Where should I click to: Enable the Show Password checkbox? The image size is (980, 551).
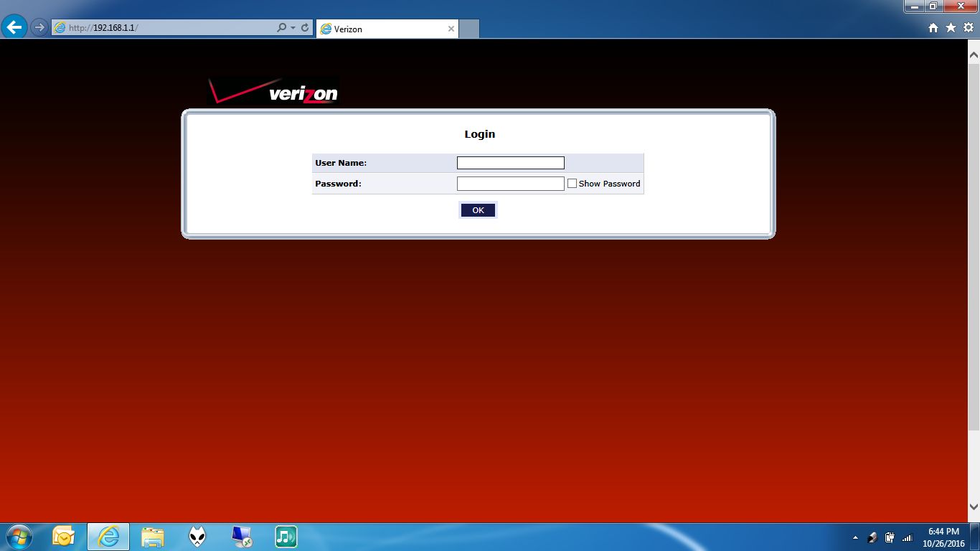pyautogui.click(x=572, y=184)
